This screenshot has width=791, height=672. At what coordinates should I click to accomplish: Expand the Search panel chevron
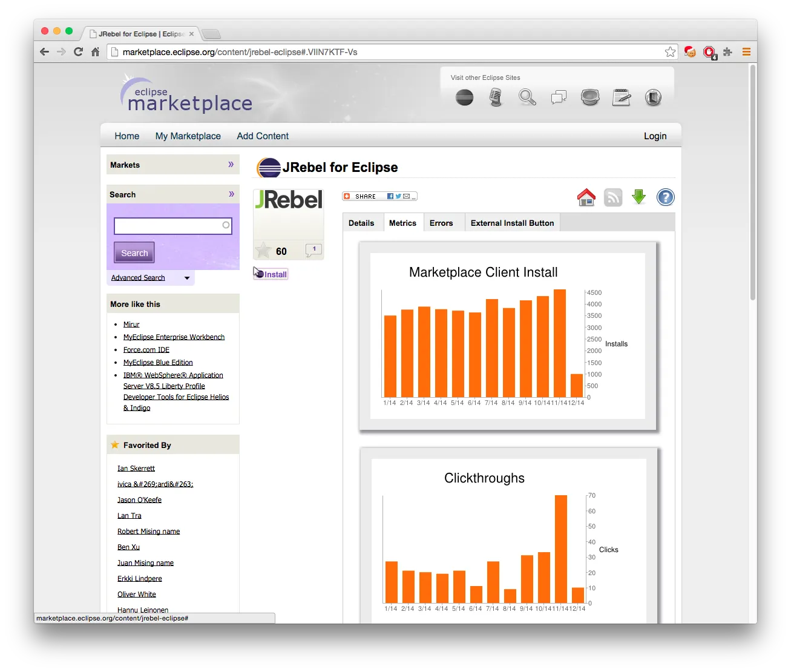(x=231, y=194)
